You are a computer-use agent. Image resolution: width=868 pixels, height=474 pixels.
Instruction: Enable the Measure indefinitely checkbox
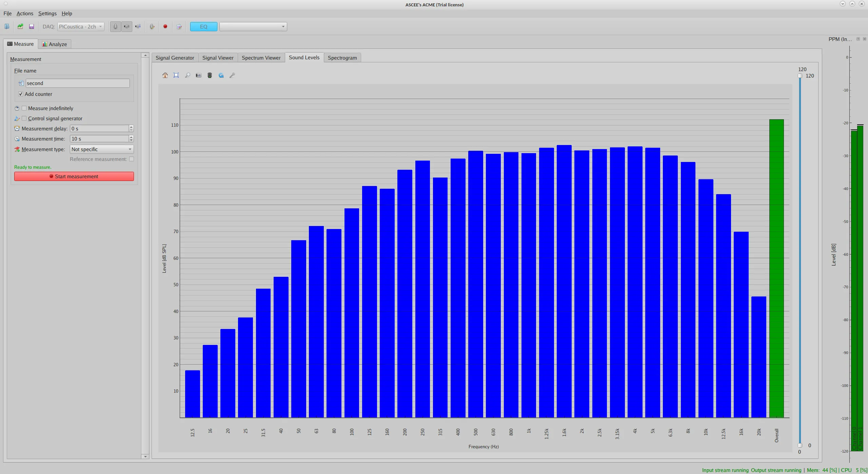click(x=24, y=108)
